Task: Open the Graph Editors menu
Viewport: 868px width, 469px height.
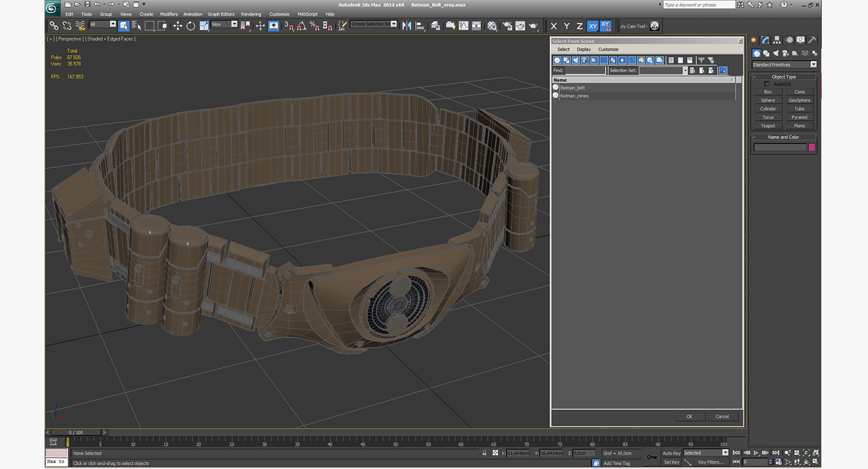Action: tap(221, 14)
